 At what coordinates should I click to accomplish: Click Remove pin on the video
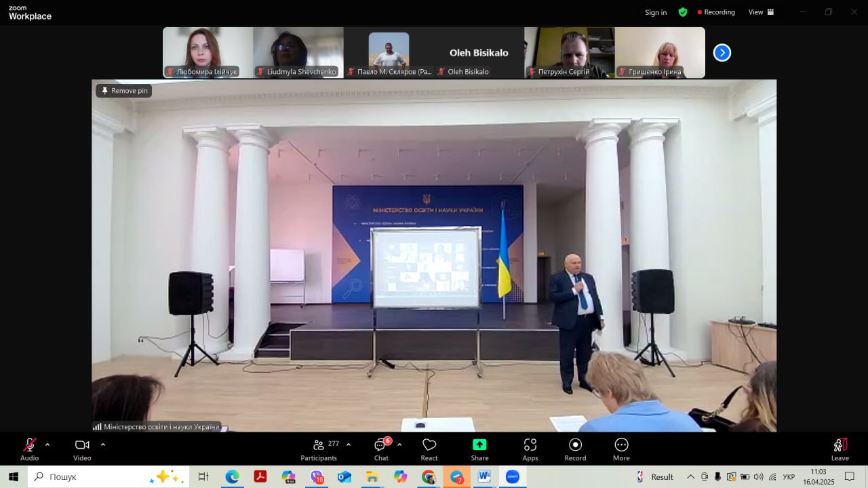pos(124,91)
